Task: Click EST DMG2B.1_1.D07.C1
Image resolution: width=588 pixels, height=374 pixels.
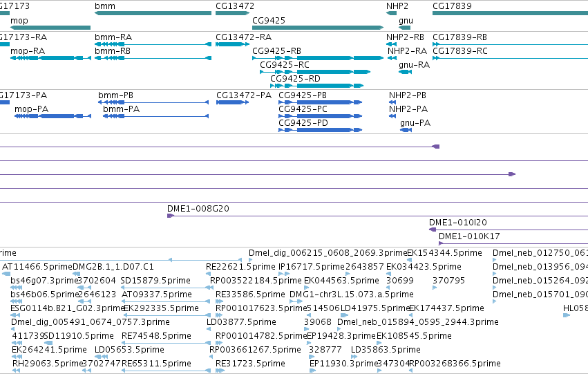Action: tap(113, 267)
